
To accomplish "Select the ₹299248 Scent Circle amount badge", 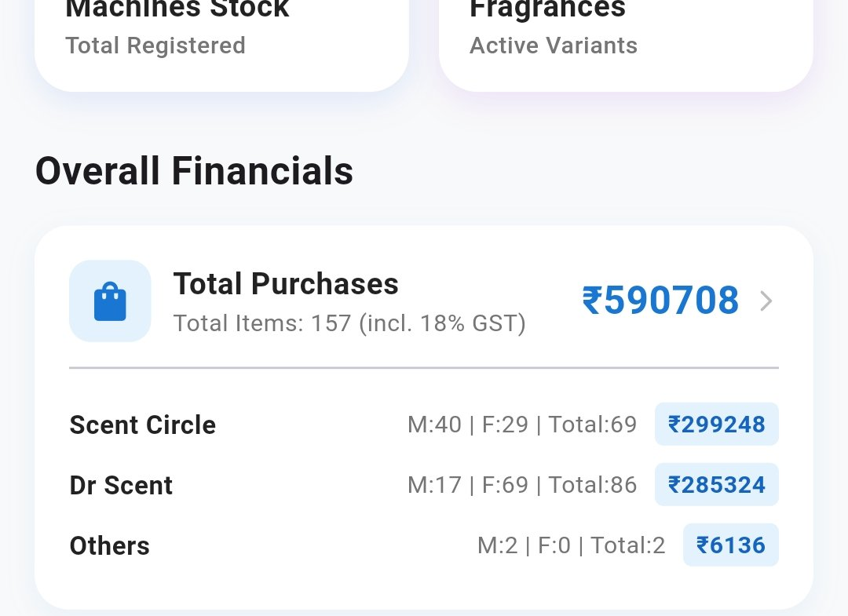I will click(717, 425).
